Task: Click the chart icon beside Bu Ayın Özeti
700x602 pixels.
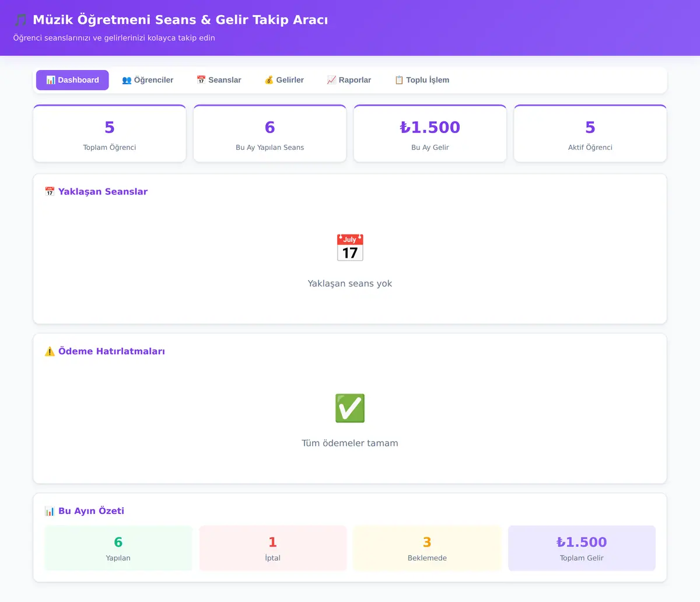Action: tap(50, 511)
